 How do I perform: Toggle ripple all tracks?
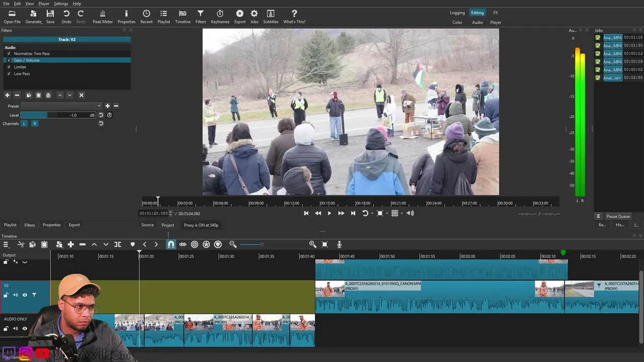(206, 244)
